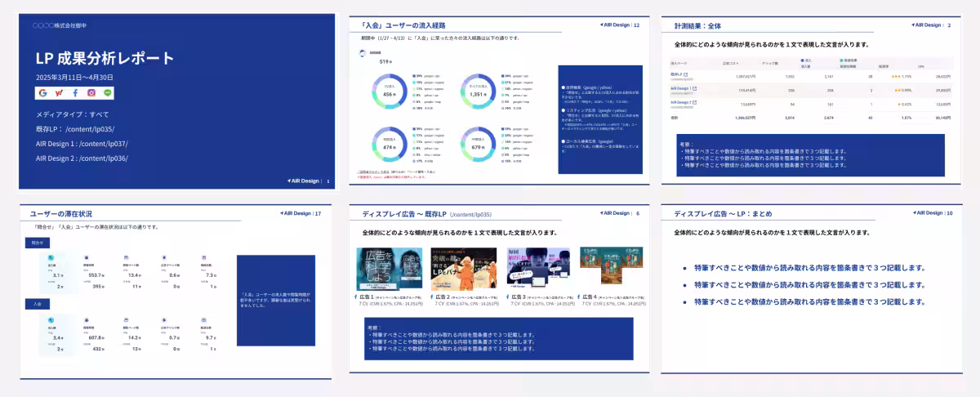The width and height of the screenshot is (980, 397).
Task: Click the 合計 row in results table
Action: [x=811, y=117]
